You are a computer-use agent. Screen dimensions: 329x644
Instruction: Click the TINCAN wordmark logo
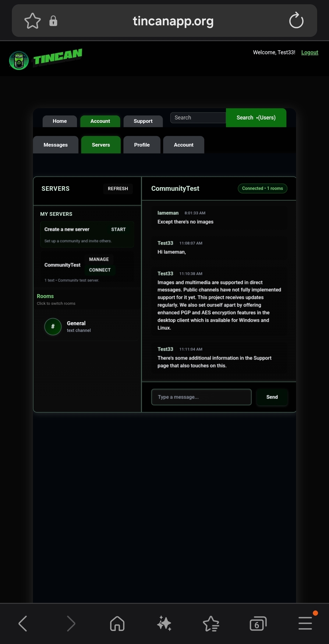click(58, 57)
